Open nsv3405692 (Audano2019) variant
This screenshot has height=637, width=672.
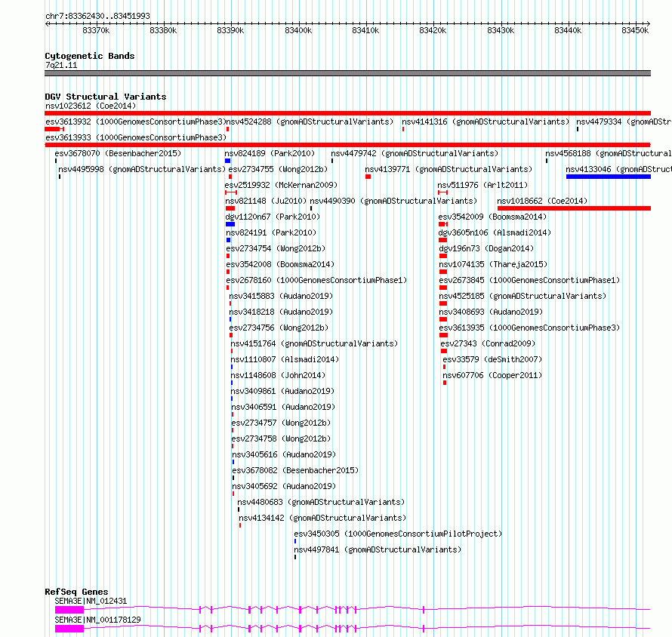pos(284,486)
